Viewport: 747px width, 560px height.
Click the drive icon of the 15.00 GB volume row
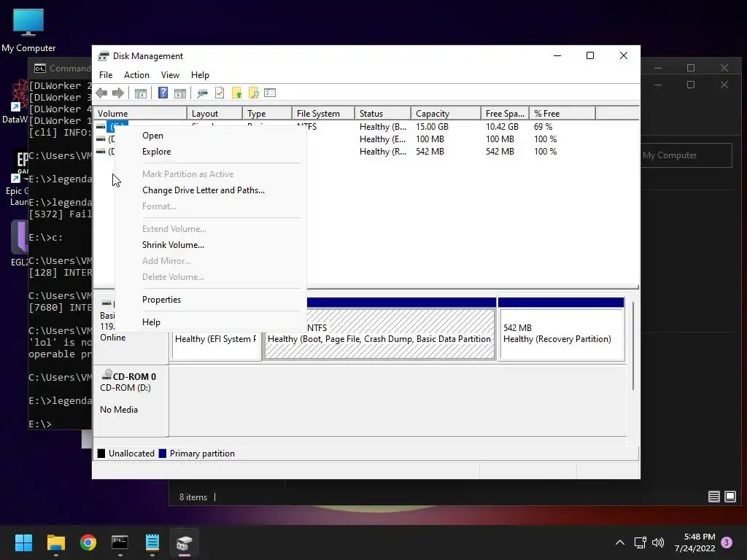coord(101,127)
